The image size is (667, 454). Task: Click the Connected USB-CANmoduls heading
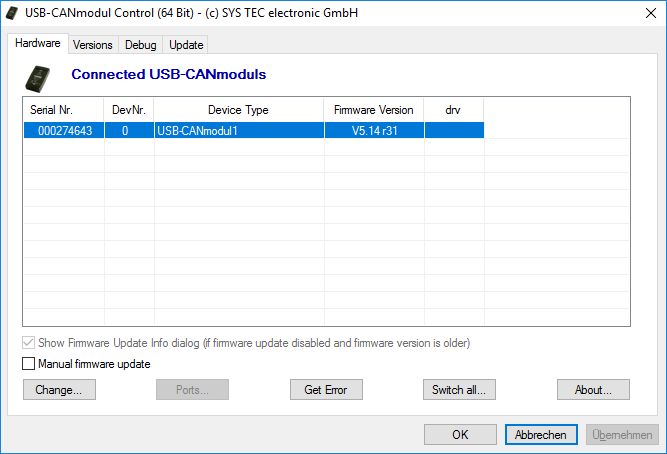click(169, 74)
